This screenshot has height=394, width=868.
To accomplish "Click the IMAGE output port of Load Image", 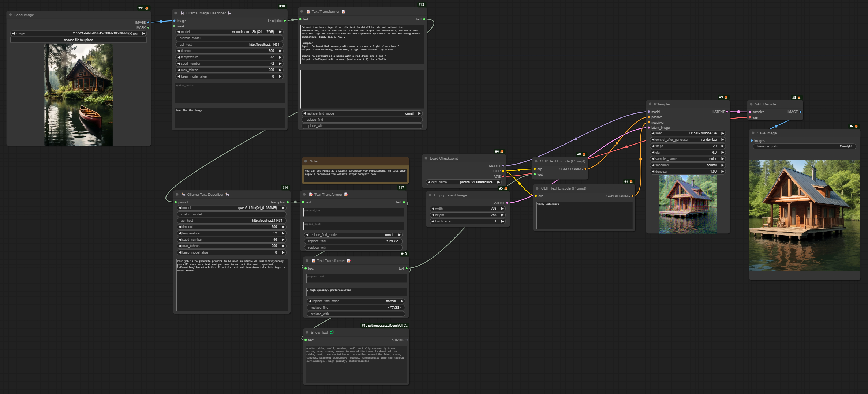I will tap(148, 22).
